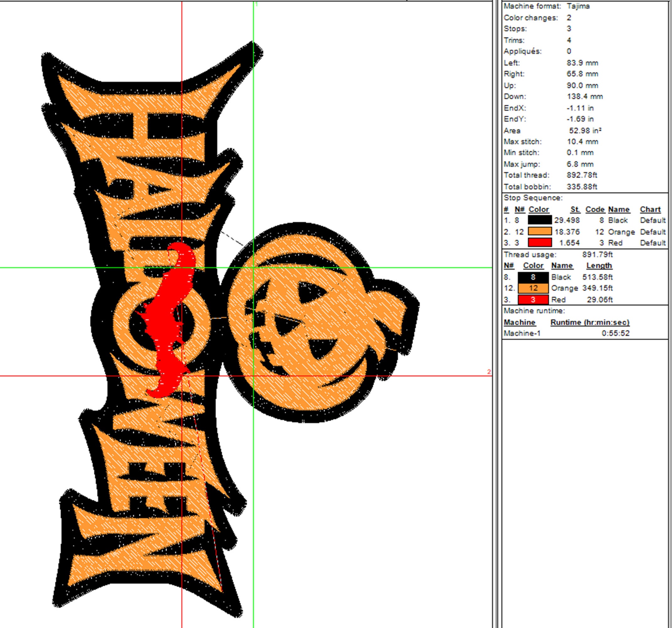This screenshot has height=628, width=672.
Task: Click the Black thread swatch labeled 8
Action: tap(533, 277)
